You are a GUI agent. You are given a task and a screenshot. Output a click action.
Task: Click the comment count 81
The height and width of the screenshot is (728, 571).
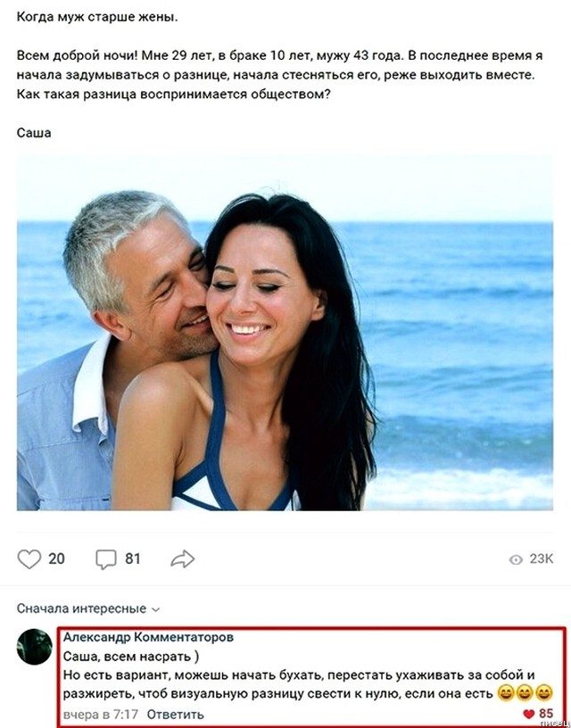(x=133, y=559)
